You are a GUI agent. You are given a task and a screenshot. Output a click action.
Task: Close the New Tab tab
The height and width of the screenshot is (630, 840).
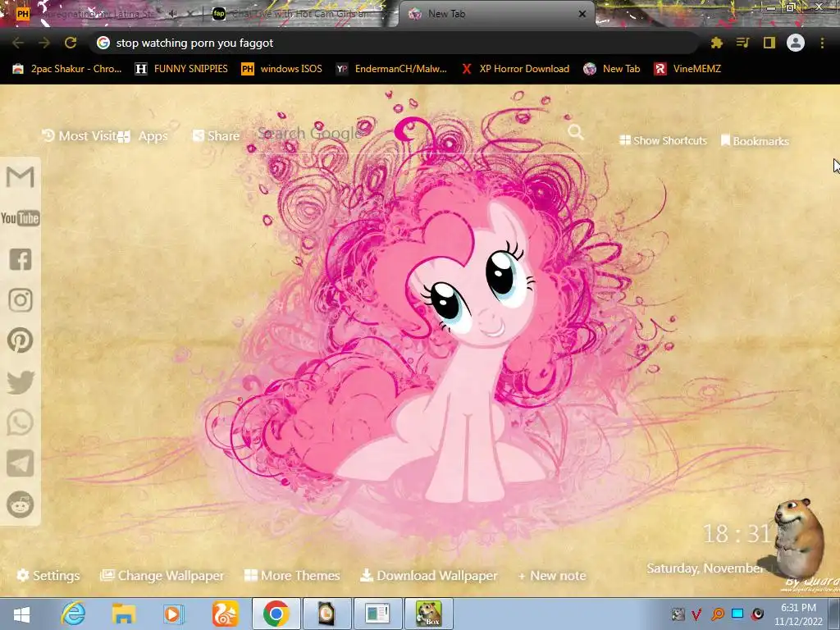pos(582,14)
